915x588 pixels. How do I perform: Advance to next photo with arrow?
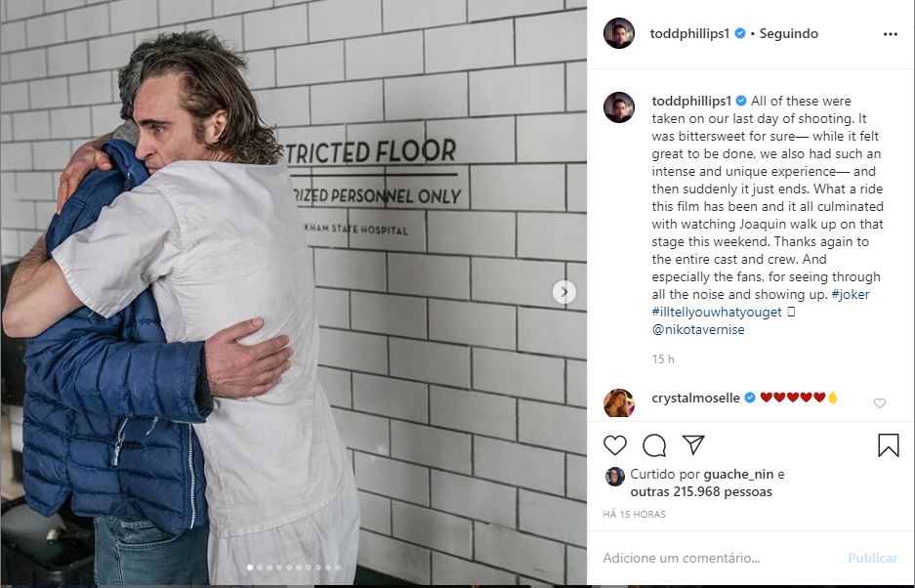[x=564, y=292]
